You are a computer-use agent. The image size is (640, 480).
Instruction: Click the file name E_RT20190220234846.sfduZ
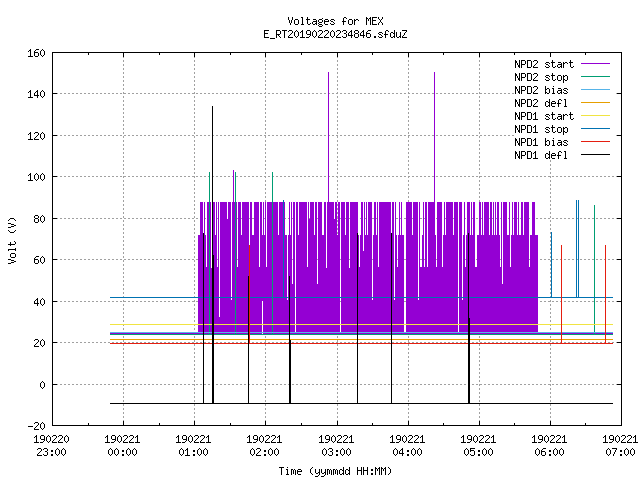point(335,34)
